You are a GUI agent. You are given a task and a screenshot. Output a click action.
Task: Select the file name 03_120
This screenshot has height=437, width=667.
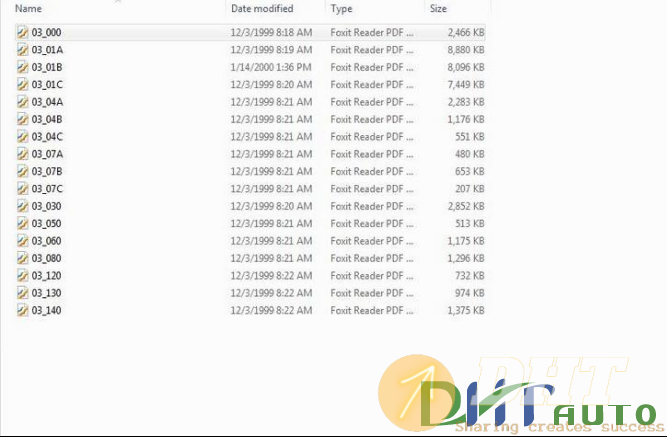click(x=46, y=276)
